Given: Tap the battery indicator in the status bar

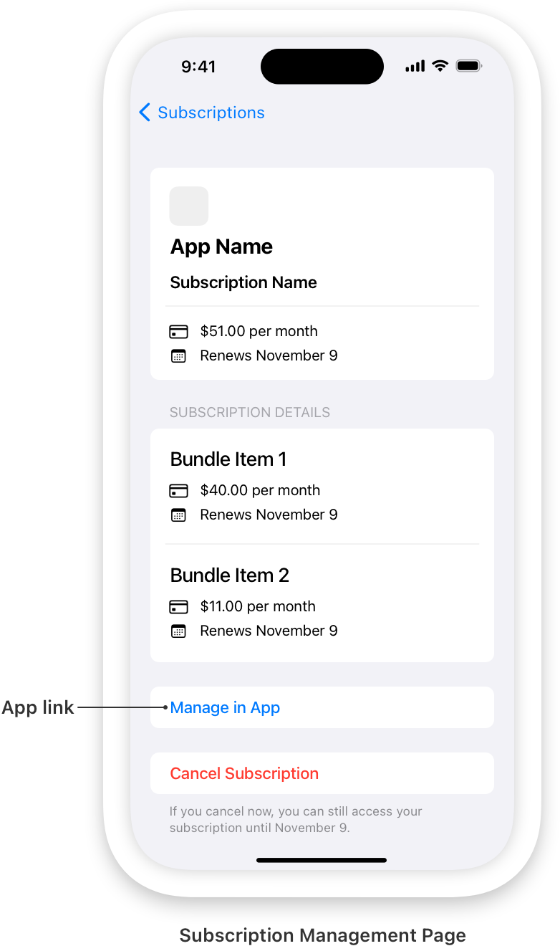Looking at the screenshot, I should pyautogui.click(x=469, y=66).
